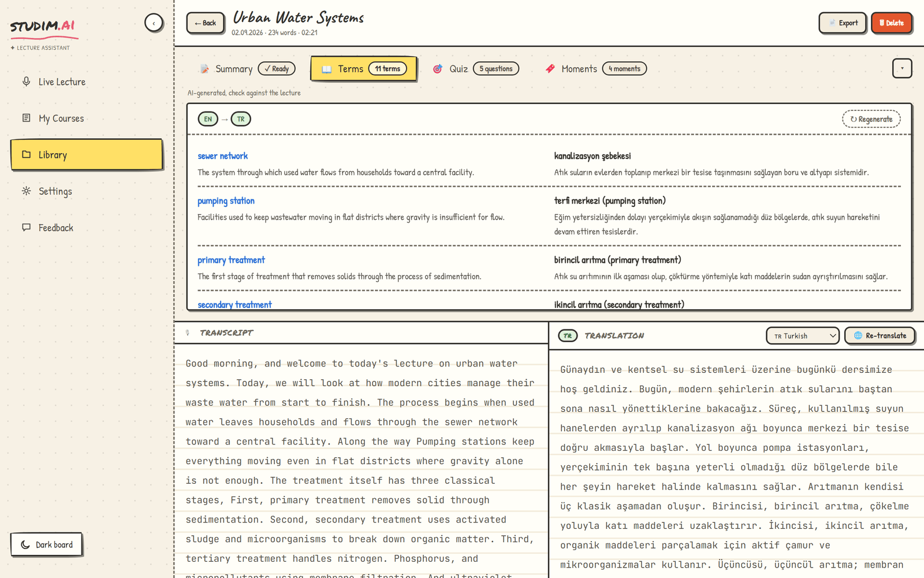Click the STUDIM.AI logo
924x578 pixels.
pos(43,26)
